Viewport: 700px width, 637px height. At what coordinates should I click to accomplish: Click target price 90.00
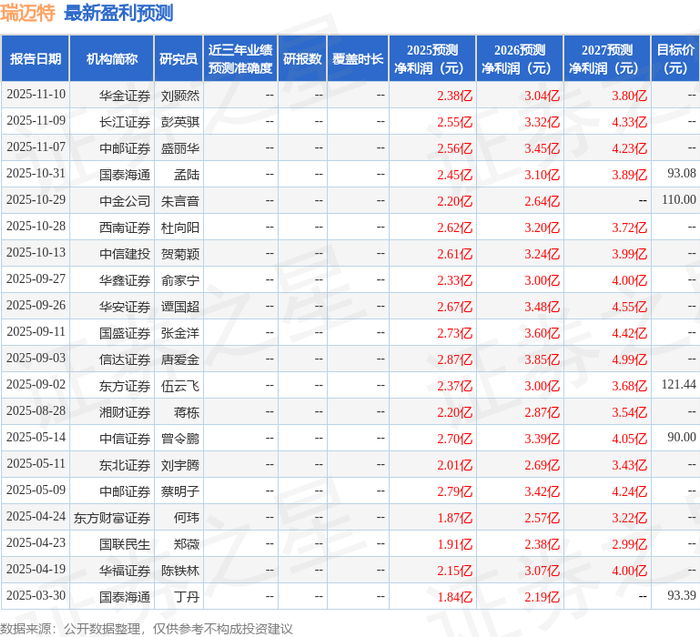tap(682, 437)
